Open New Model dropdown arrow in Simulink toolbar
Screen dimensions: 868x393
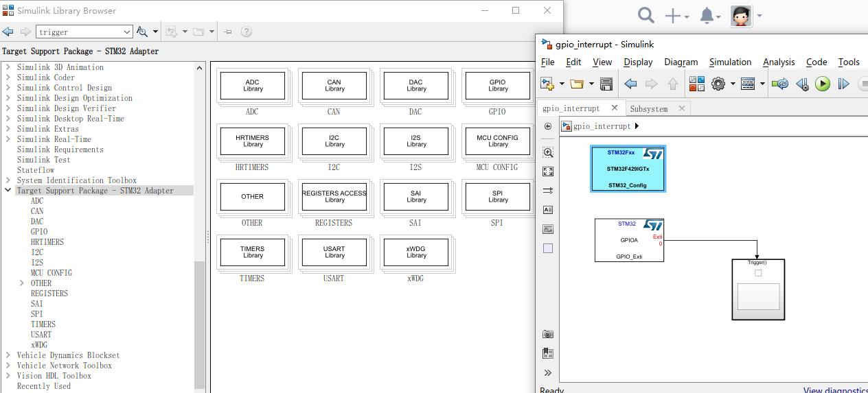click(x=562, y=84)
